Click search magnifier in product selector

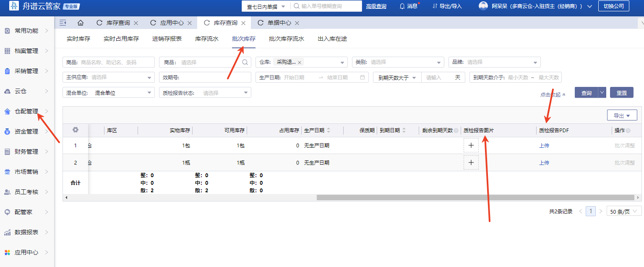[x=245, y=62]
